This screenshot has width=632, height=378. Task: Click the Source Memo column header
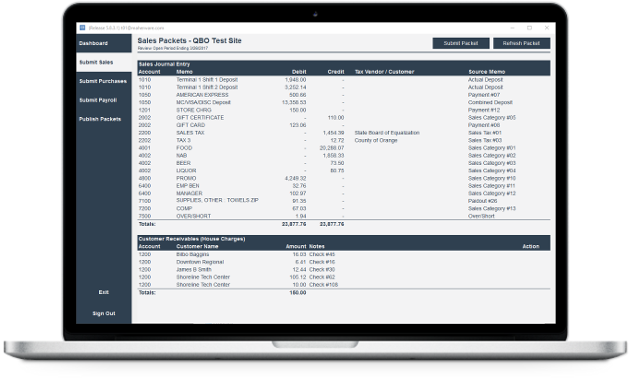486,72
